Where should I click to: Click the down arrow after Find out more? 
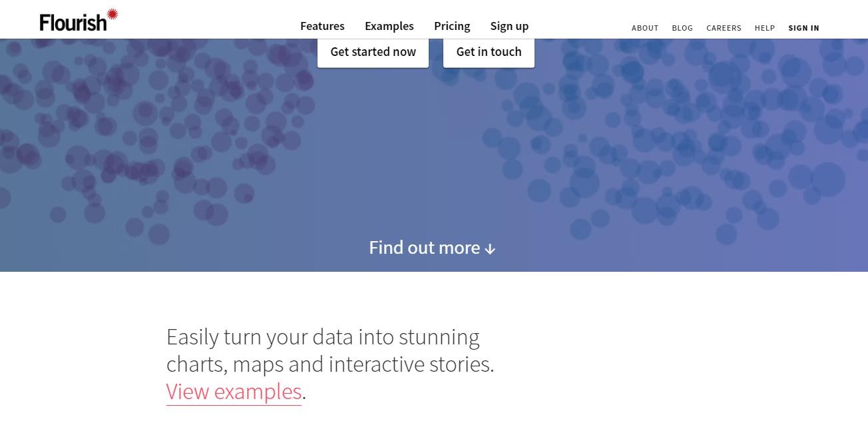(x=490, y=249)
